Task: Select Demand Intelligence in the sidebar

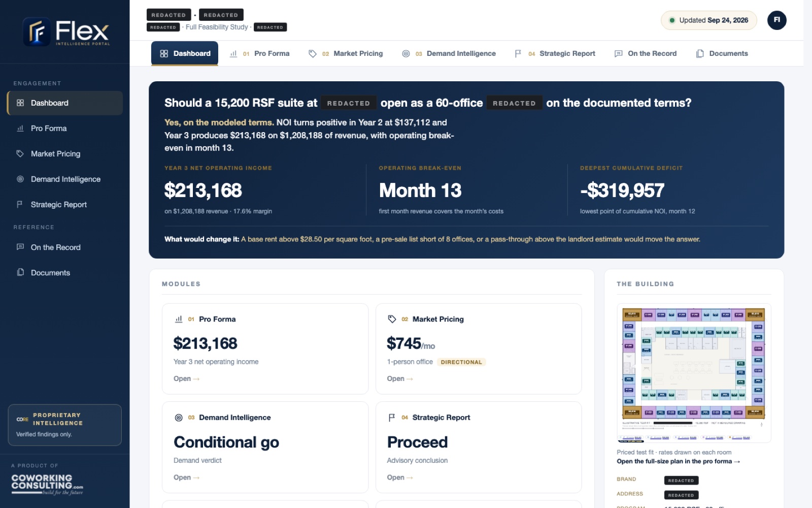Action: click(x=65, y=179)
